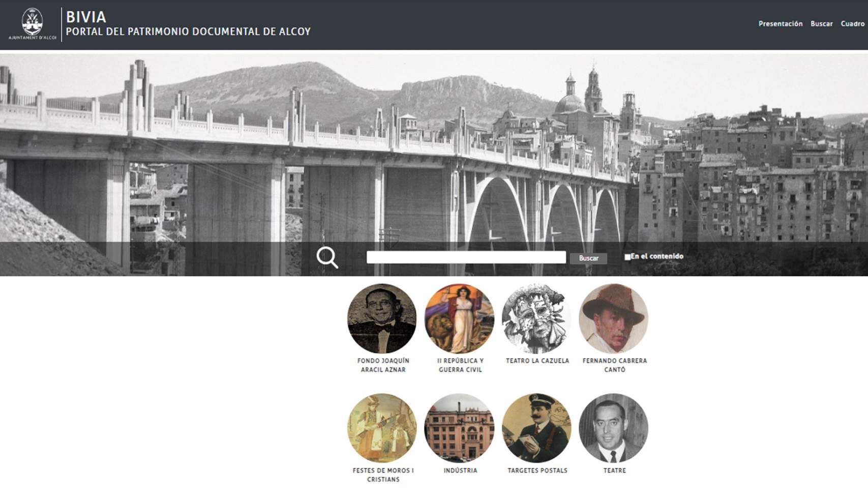Screen dimensions: 868x488
Task: Select the Teatro La Cazuela mask image
Action: 536,319
